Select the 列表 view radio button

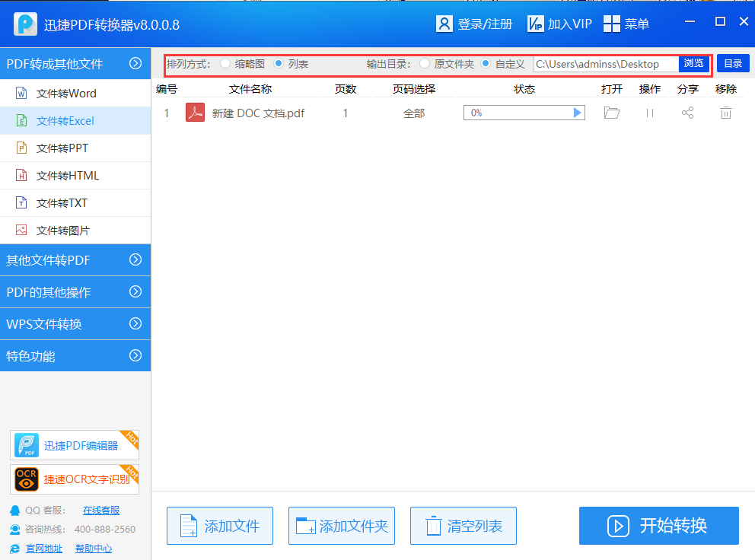click(x=279, y=64)
